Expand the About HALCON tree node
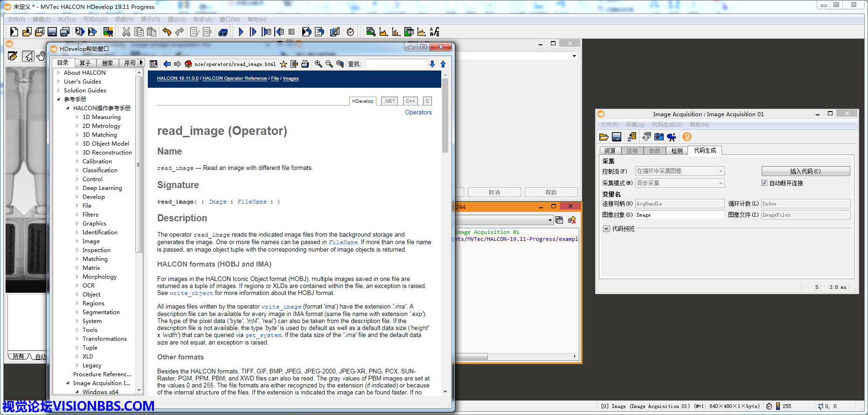 (58, 72)
